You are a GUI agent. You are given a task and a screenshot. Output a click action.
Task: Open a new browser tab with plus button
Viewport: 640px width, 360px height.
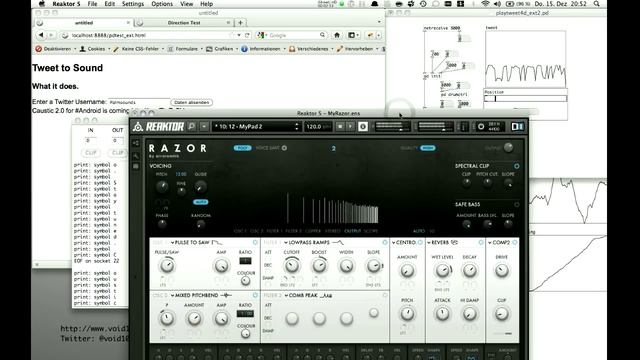click(x=240, y=23)
